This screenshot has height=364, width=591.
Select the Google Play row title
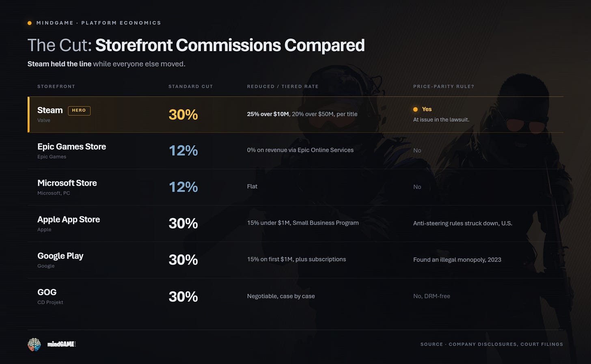60,256
